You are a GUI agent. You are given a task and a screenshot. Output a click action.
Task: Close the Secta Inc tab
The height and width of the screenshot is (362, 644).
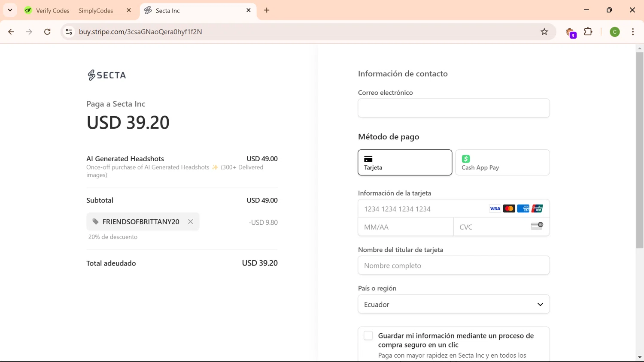[249, 10]
